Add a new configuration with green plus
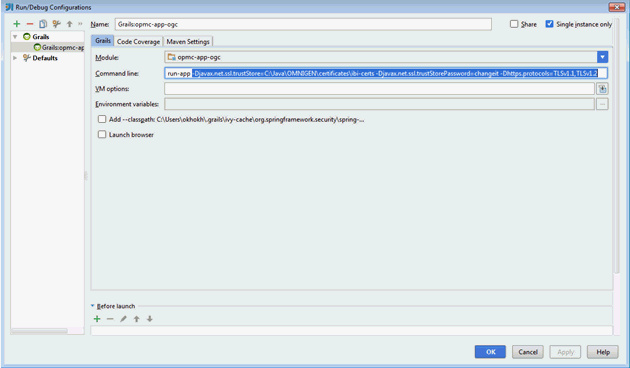630x368 pixels. [16, 24]
